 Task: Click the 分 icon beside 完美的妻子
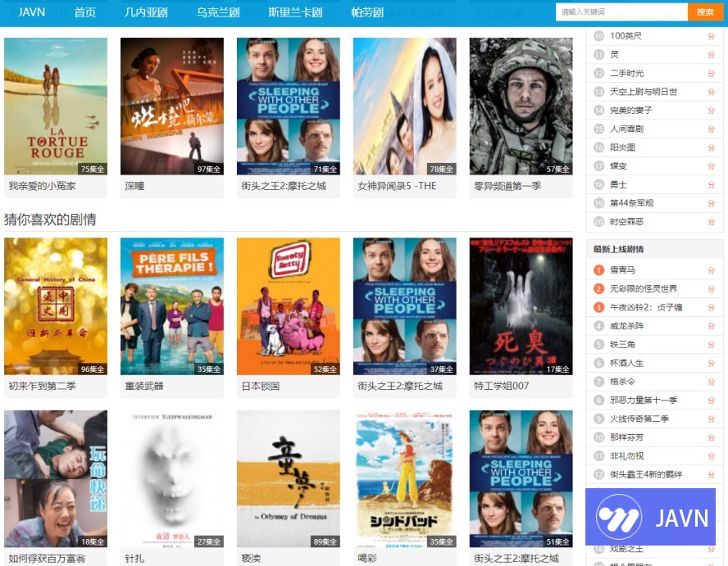pos(711,111)
